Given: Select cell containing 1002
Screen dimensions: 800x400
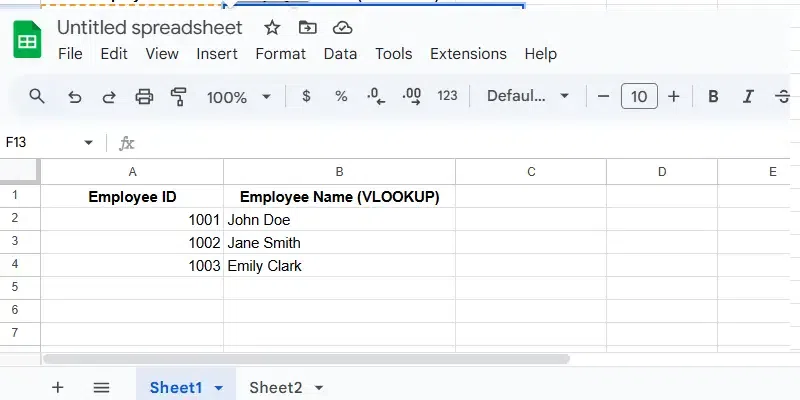Looking at the screenshot, I should (132, 242).
